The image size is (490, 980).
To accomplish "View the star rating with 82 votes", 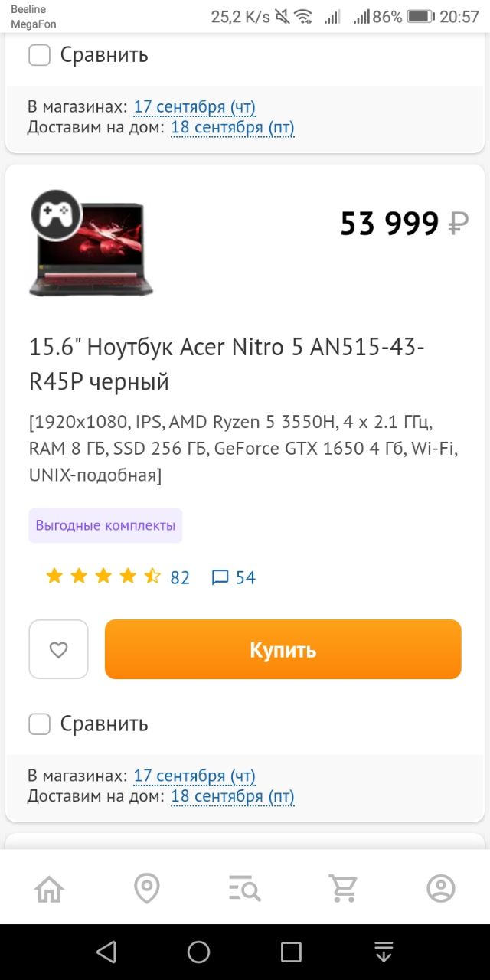I will (103, 577).
